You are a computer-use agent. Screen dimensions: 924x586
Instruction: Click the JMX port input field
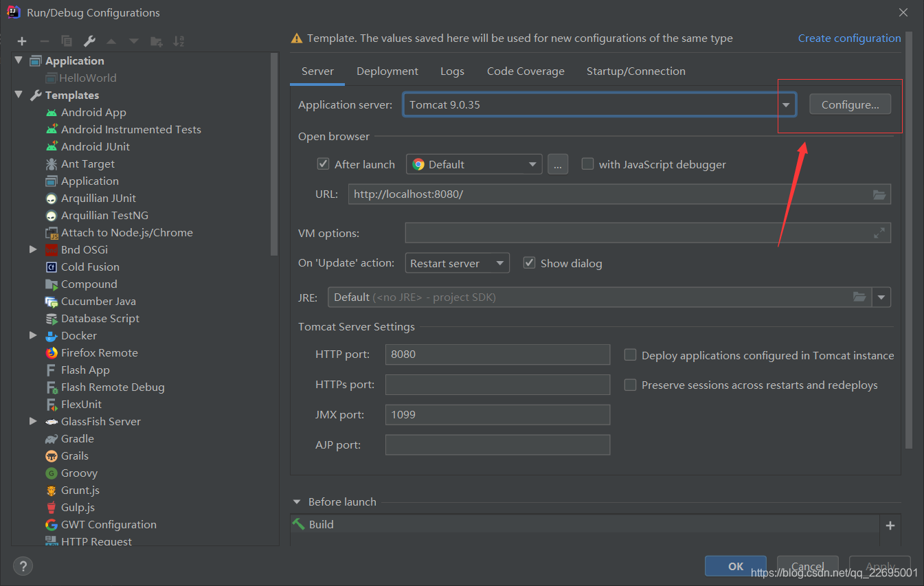point(497,414)
